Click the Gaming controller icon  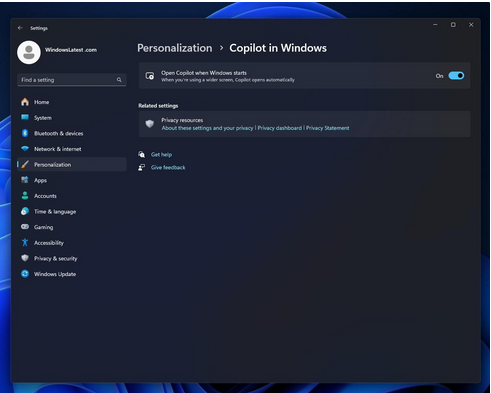coord(25,227)
